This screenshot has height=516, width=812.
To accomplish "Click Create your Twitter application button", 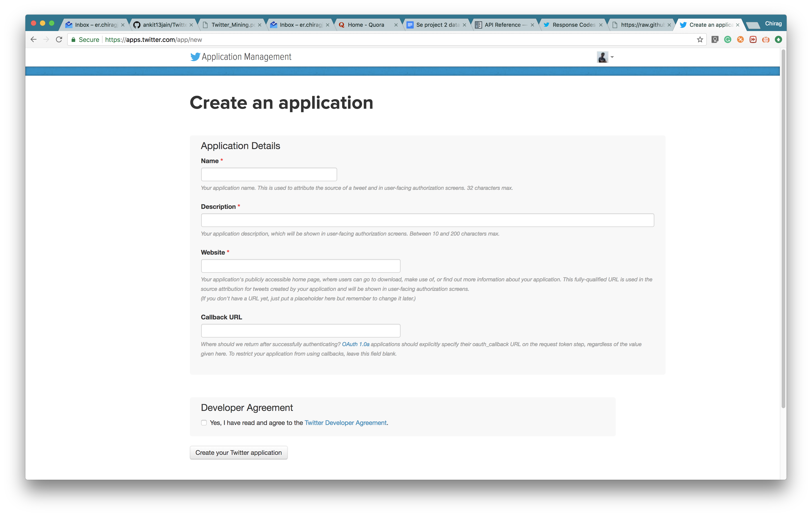I will pos(239,452).
